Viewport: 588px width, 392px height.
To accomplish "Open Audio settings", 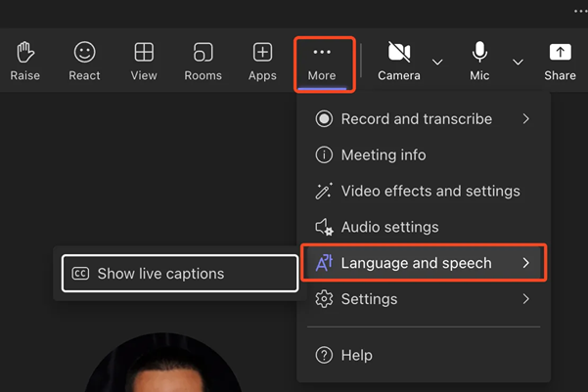I will pyautogui.click(x=424, y=227).
